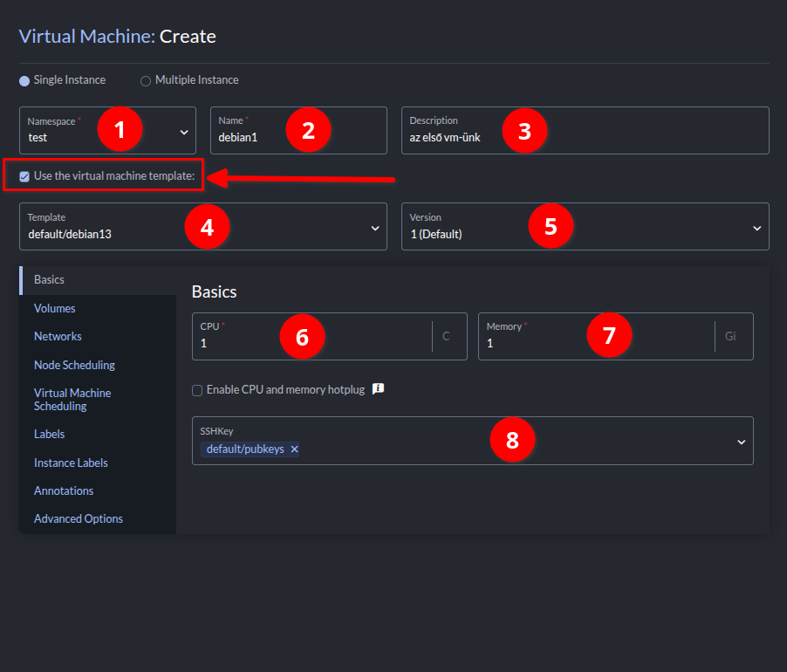Expand the Template dropdown
Image resolution: width=787 pixels, height=672 pixels.
coord(374,228)
